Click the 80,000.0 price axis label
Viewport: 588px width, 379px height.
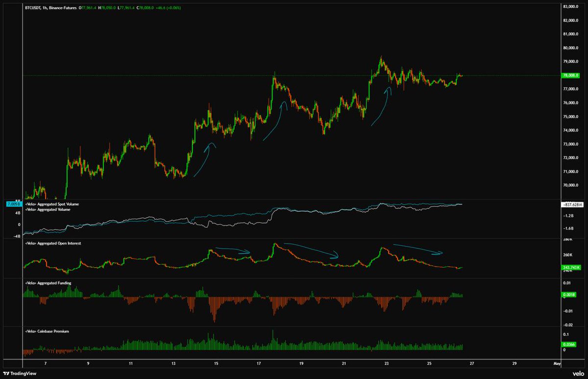[x=572, y=48]
